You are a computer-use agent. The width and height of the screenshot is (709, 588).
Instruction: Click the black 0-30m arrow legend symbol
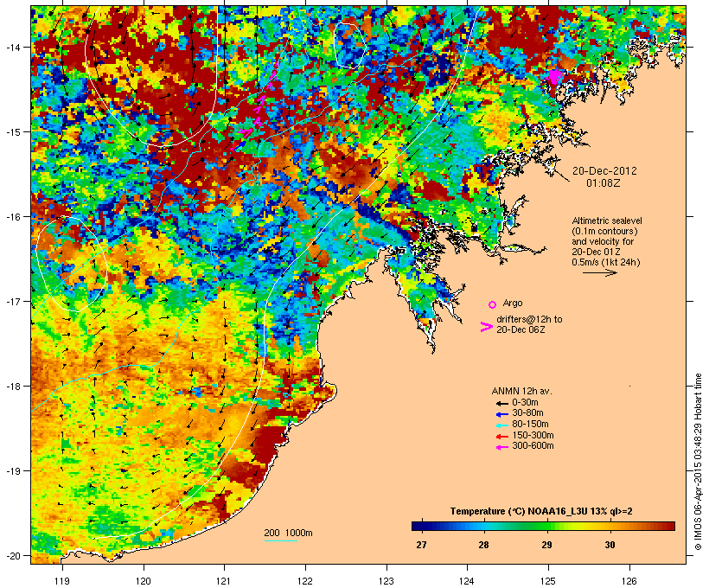(501, 403)
